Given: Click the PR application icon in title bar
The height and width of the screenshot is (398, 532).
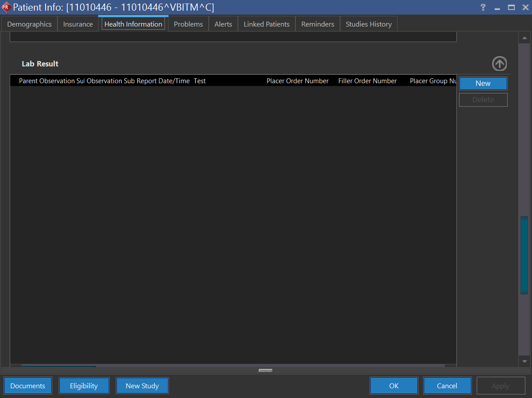Looking at the screenshot, I should pos(6,8).
